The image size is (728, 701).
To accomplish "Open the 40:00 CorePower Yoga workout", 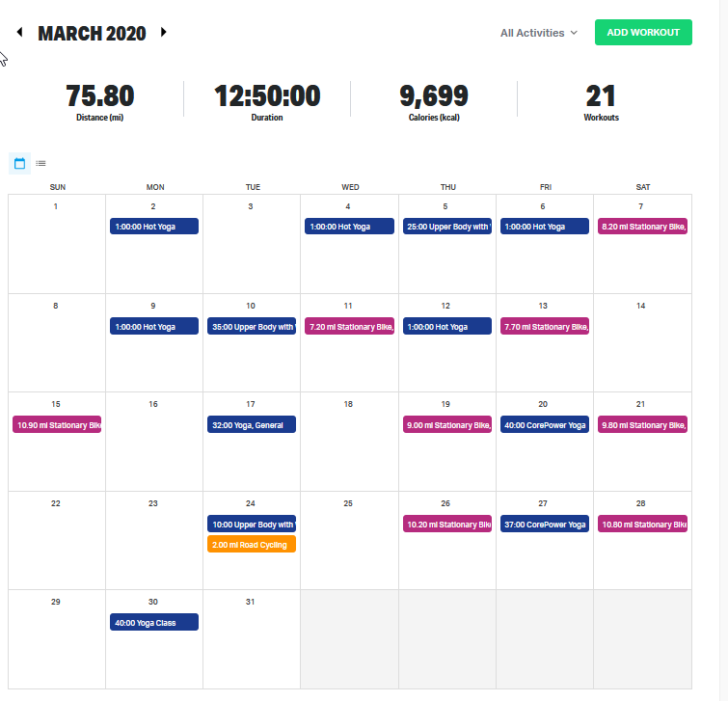I will [x=544, y=424].
